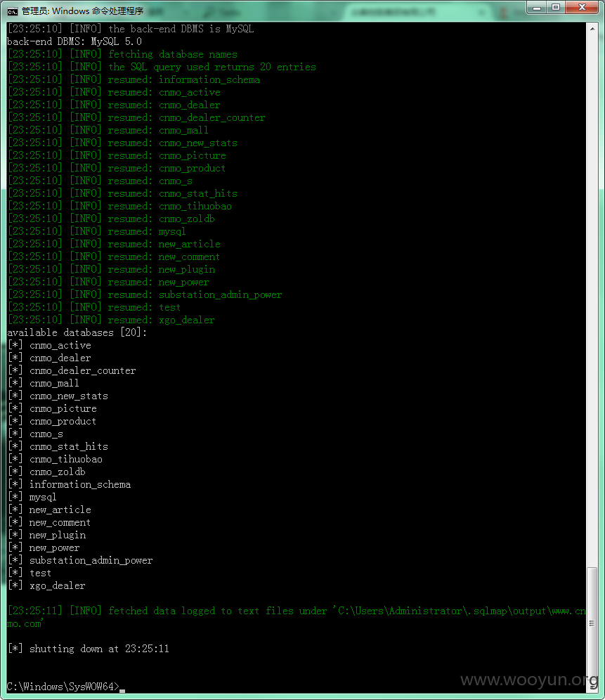Click the 'returns 20 entries' log line
The image size is (605, 700).
click(162, 67)
